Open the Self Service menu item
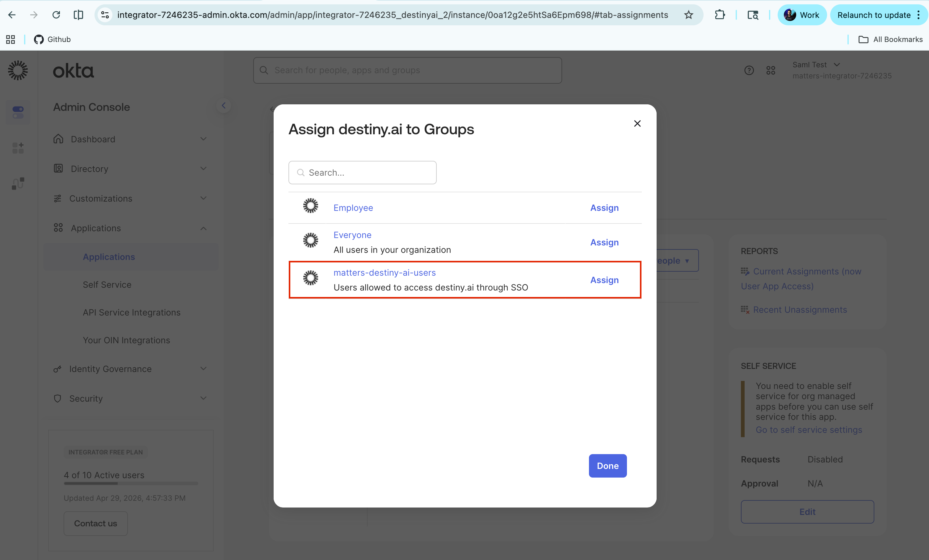The image size is (929, 560). [107, 285]
